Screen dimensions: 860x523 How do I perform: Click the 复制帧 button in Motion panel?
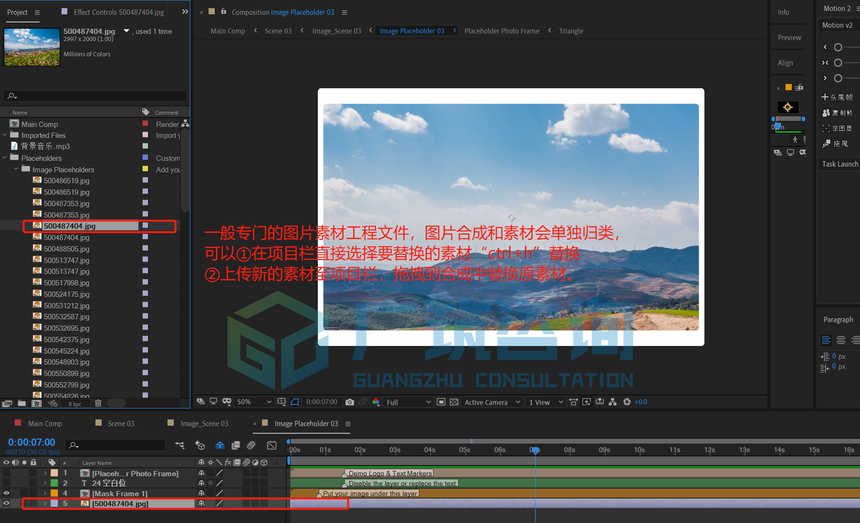[x=838, y=112]
